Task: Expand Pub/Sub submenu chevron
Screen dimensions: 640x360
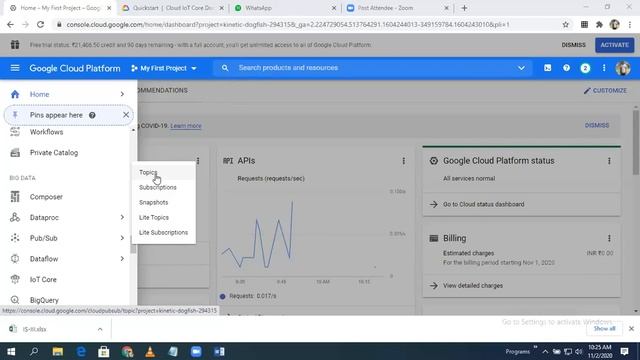Action: (x=122, y=238)
